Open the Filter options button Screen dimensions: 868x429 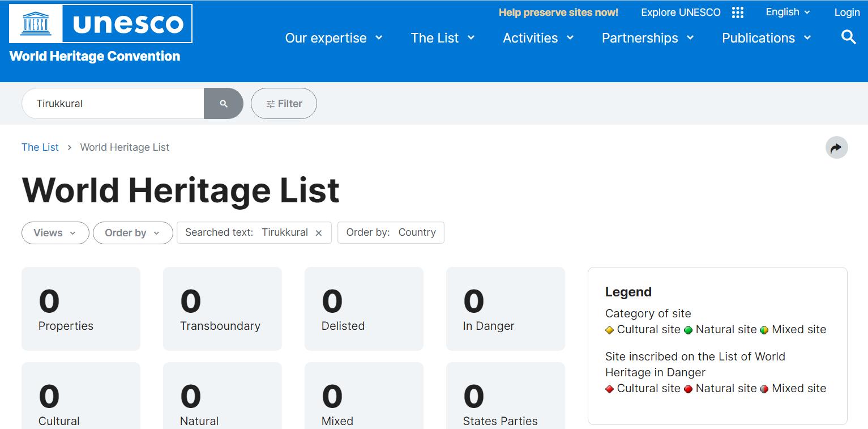284,104
